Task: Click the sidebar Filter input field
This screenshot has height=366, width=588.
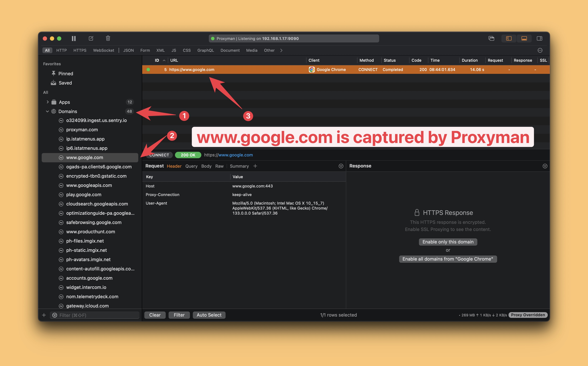Action: coord(95,315)
